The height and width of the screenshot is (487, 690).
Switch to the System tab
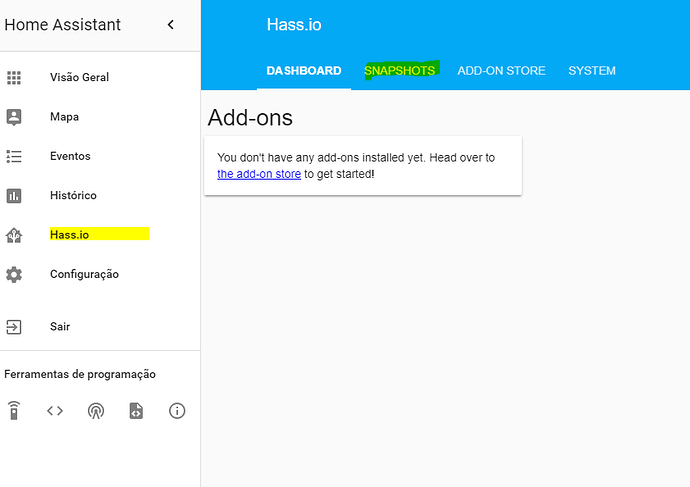click(x=592, y=71)
